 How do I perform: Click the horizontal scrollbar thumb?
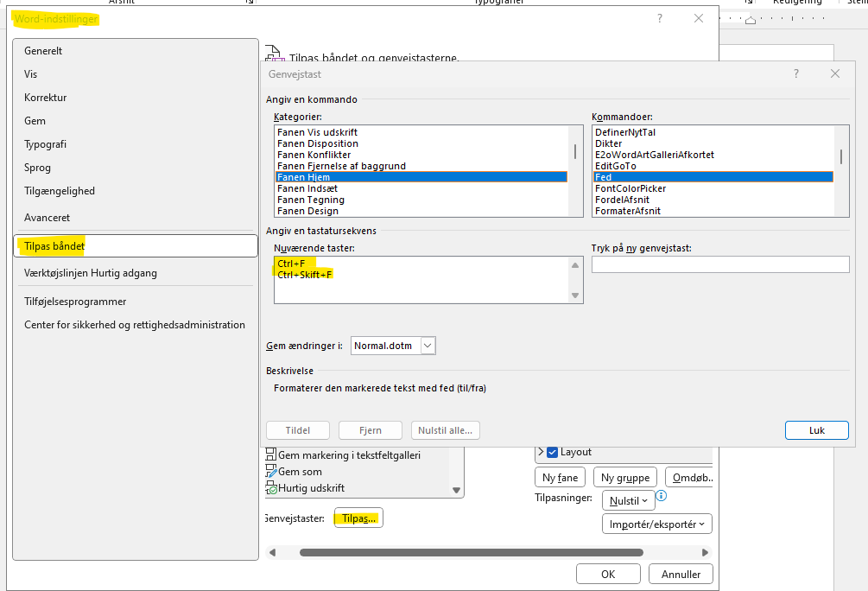(471, 552)
